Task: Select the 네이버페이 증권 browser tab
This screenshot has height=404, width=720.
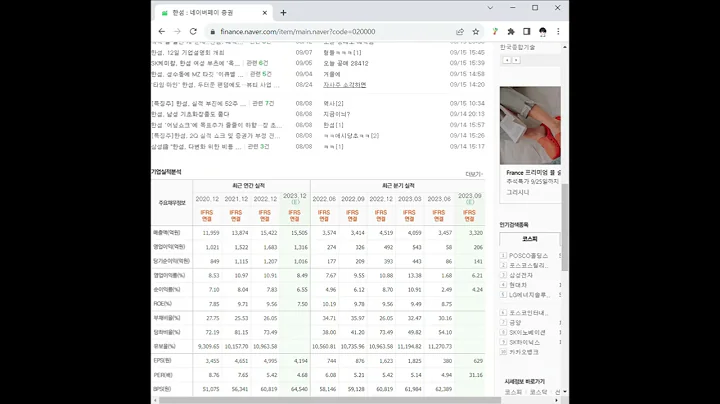Action: coord(212,13)
